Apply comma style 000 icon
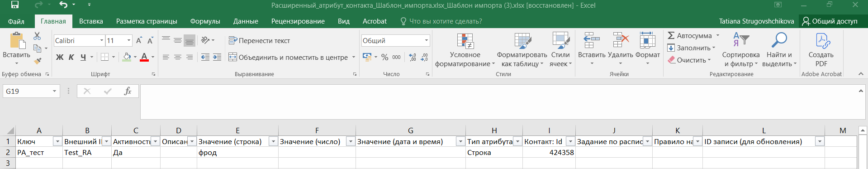This screenshot has height=169, width=868. [x=396, y=57]
